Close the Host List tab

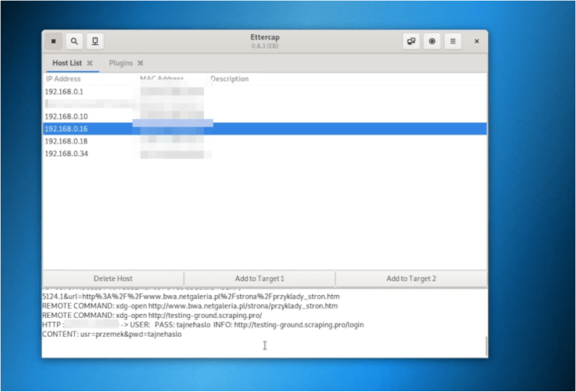pos(89,63)
